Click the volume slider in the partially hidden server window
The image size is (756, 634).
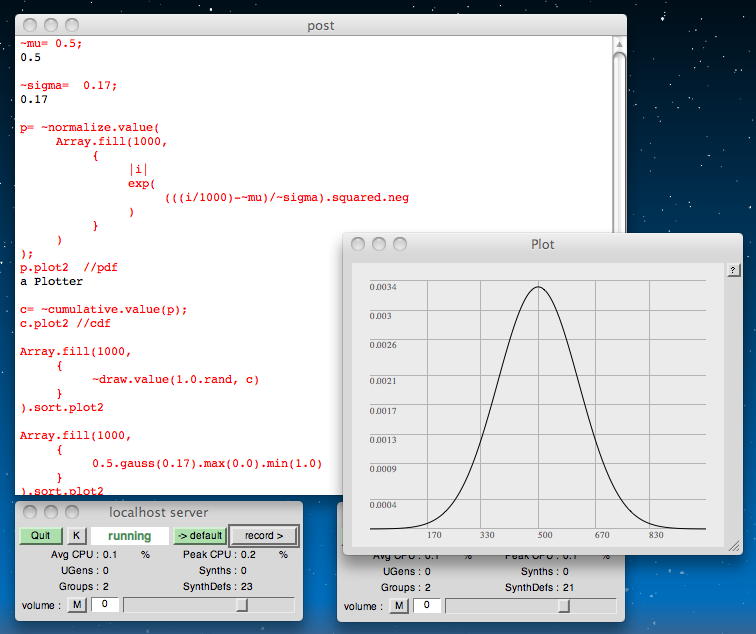click(563, 605)
